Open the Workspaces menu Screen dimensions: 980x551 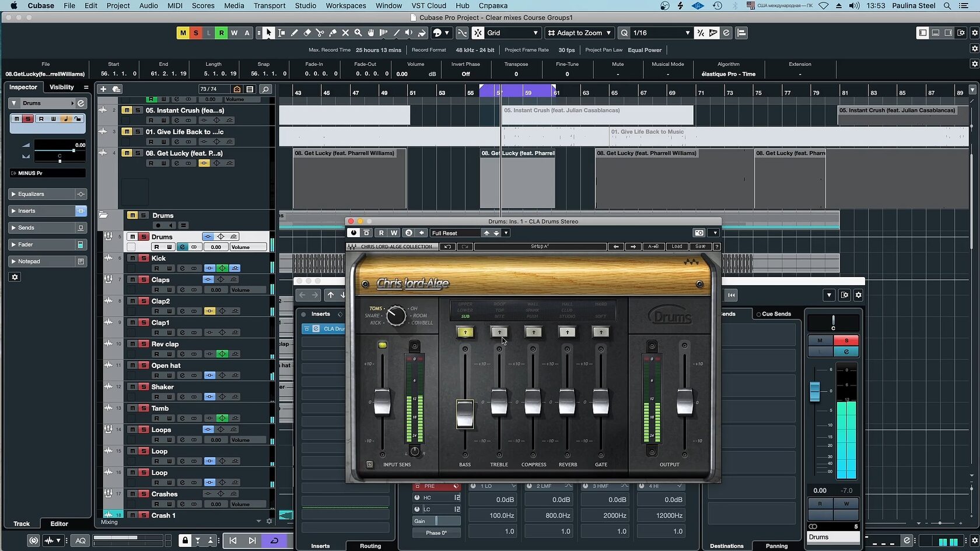346,6
